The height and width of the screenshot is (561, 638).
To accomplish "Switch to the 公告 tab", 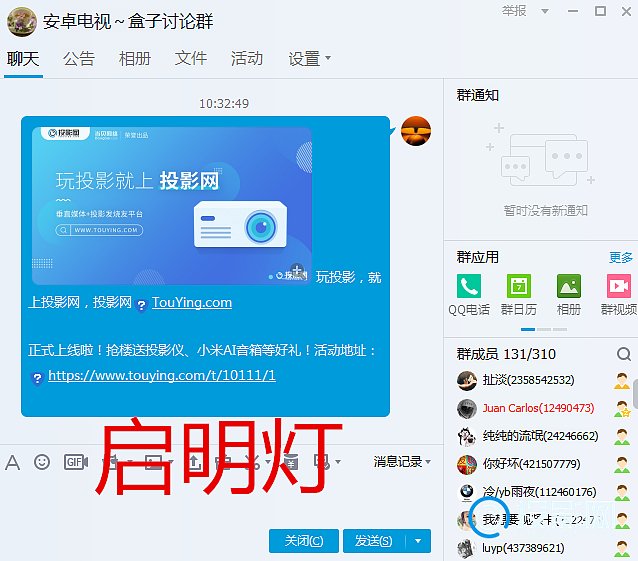I will tap(79, 59).
